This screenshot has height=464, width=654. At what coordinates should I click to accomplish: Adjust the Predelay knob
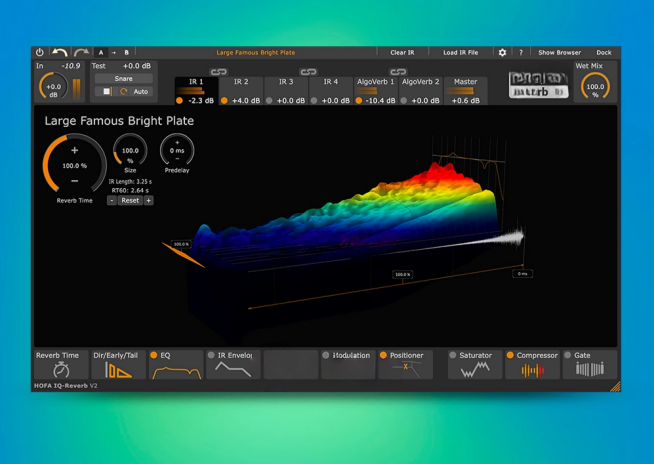pos(177,151)
